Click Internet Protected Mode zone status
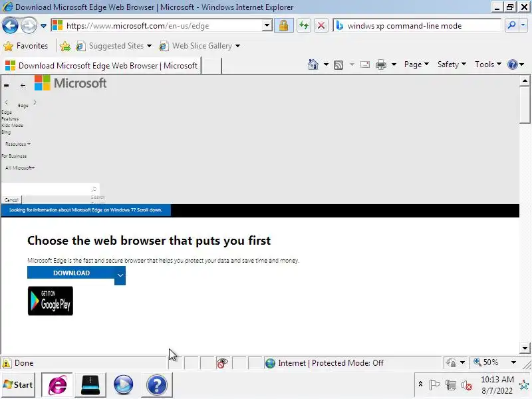This screenshot has height=399, width=532. click(x=326, y=363)
